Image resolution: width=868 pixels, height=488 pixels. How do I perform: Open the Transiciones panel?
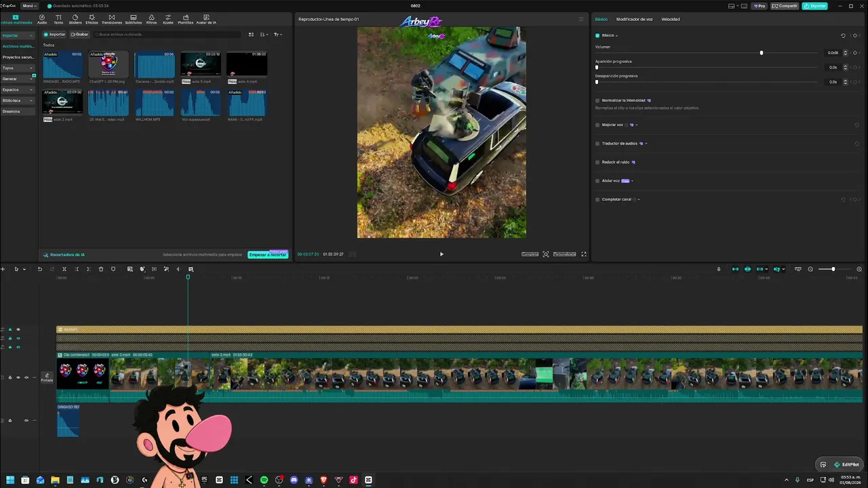click(112, 19)
